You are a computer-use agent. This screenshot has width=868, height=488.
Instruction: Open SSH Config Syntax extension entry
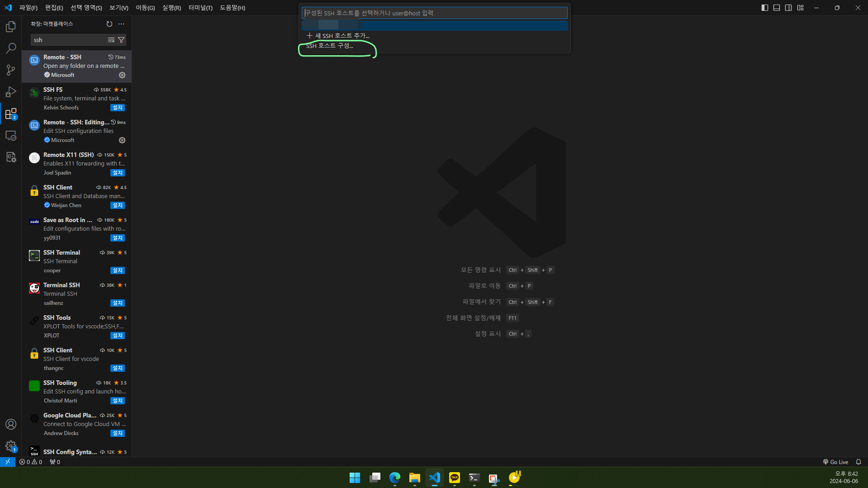click(x=76, y=451)
